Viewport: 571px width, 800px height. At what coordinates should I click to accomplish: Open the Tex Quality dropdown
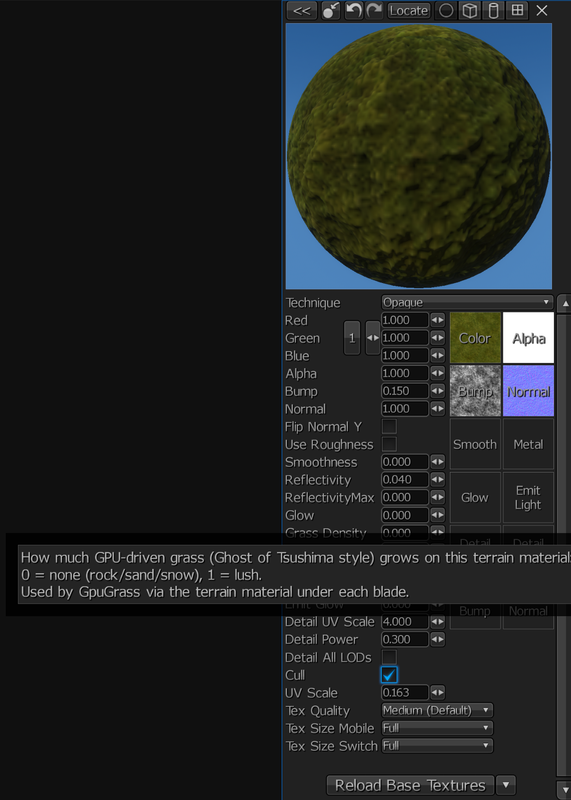(437, 710)
